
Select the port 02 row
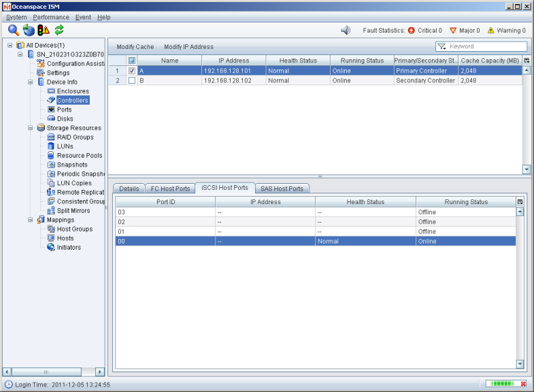[x=316, y=222]
